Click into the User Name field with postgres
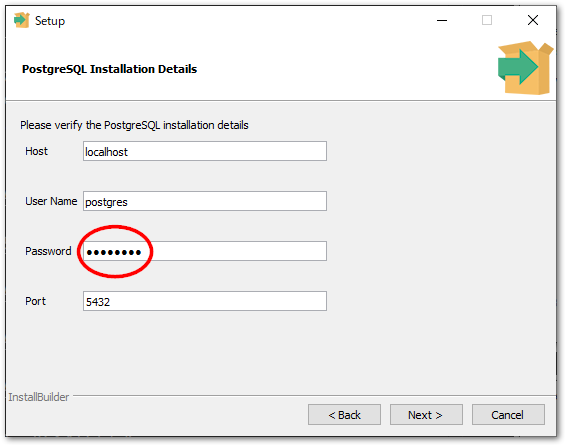The width and height of the screenshot is (566, 446). coord(205,201)
